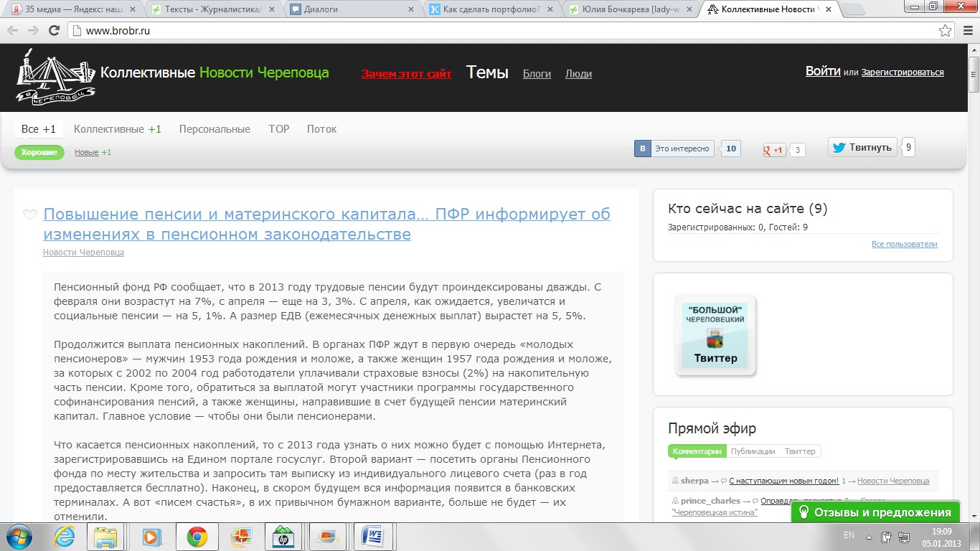Click the VK "Это интересно" share button
The image size is (980, 551).
click(674, 149)
